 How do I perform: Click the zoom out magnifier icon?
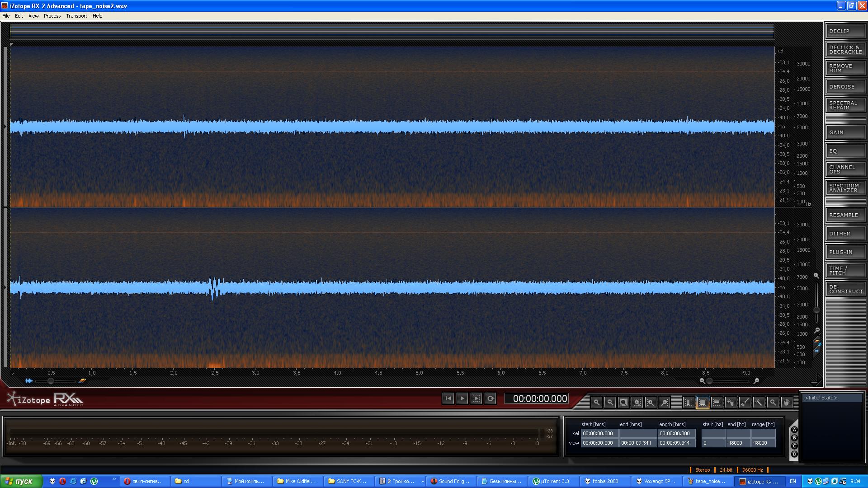click(x=610, y=402)
